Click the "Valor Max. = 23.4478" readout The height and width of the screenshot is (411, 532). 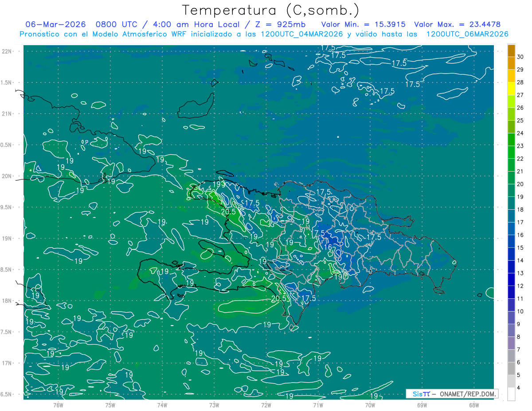(x=458, y=24)
